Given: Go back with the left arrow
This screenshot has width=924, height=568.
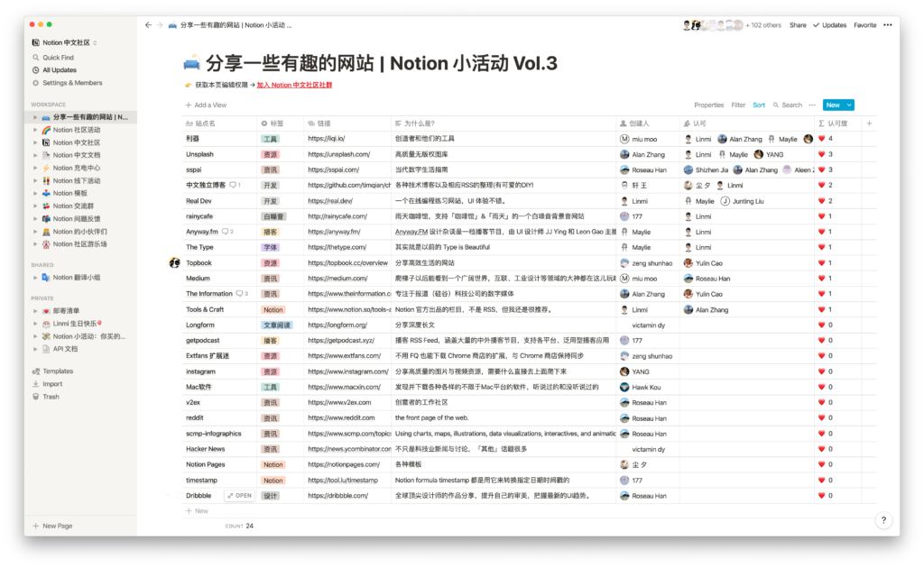Looking at the screenshot, I should 148,24.
